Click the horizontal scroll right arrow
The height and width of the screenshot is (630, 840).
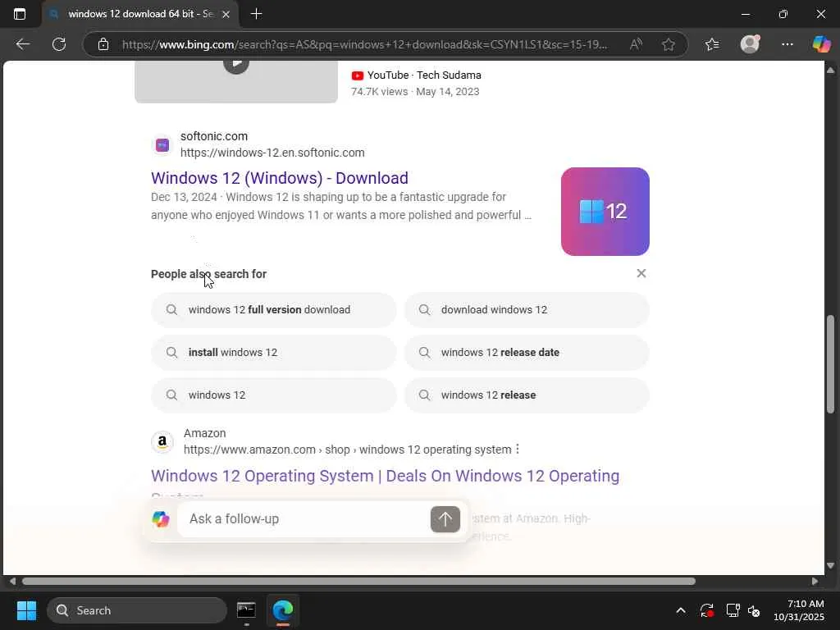815,582
